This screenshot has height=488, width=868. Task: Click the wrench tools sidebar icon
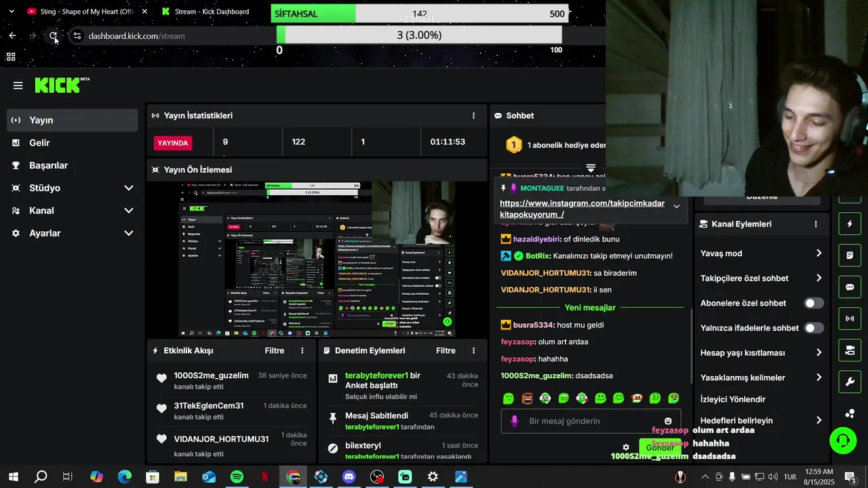[850, 382]
